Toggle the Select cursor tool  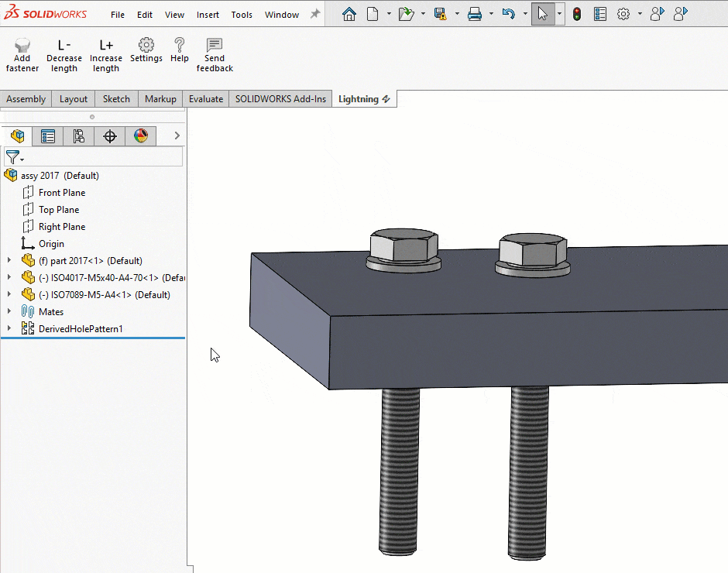click(x=542, y=14)
